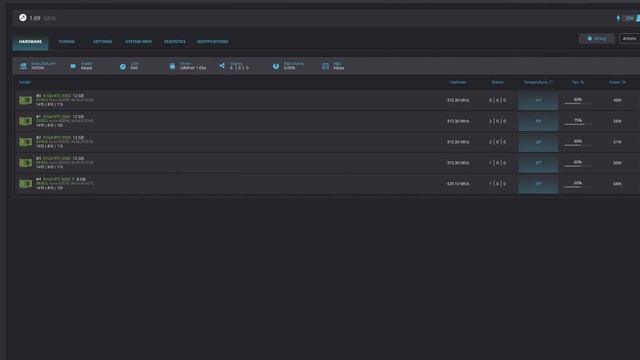
Task: Open the Actions dropdown
Action: point(629,38)
